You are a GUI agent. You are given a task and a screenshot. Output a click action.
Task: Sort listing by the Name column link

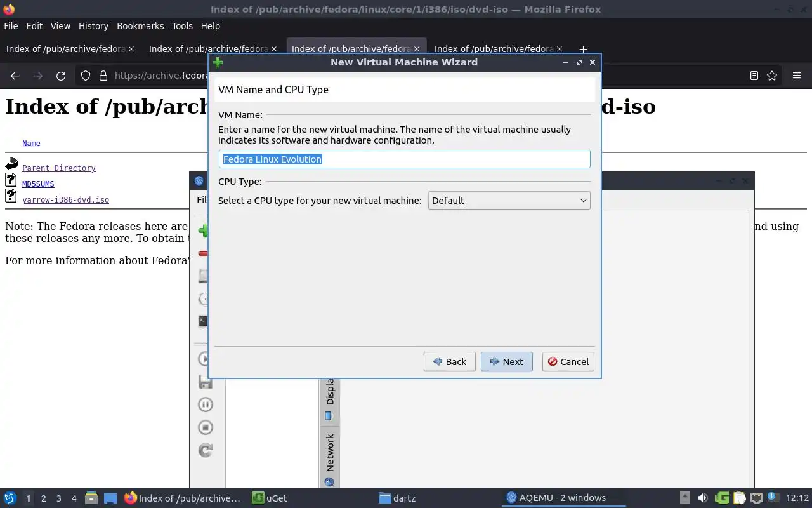(x=31, y=144)
